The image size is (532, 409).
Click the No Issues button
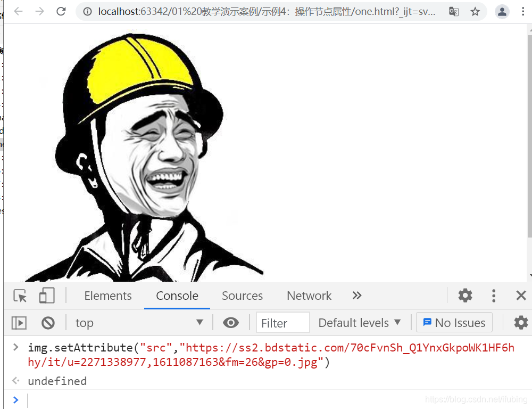(454, 323)
